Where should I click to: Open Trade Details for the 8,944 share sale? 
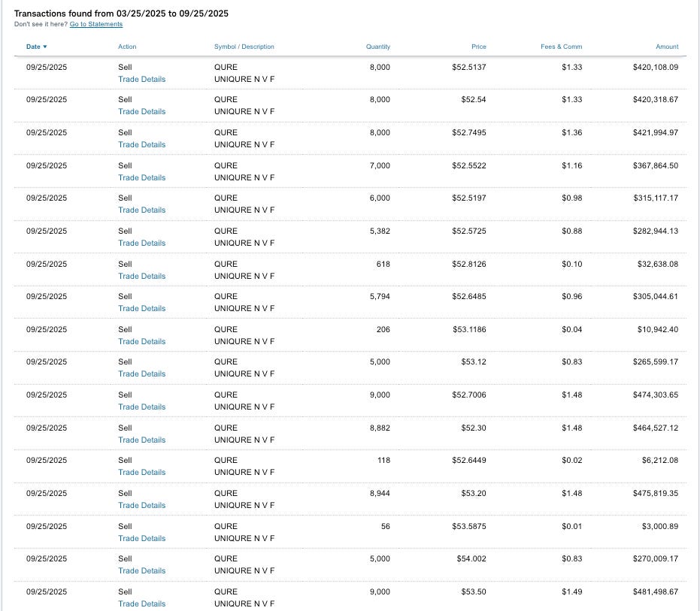click(142, 505)
